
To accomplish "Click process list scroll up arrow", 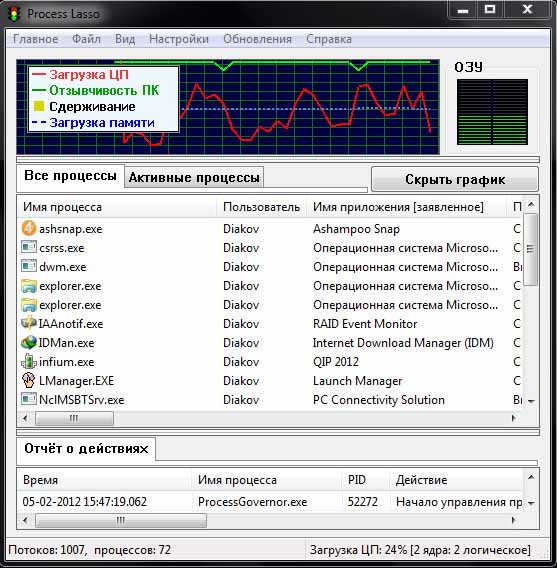I will pos(531,204).
